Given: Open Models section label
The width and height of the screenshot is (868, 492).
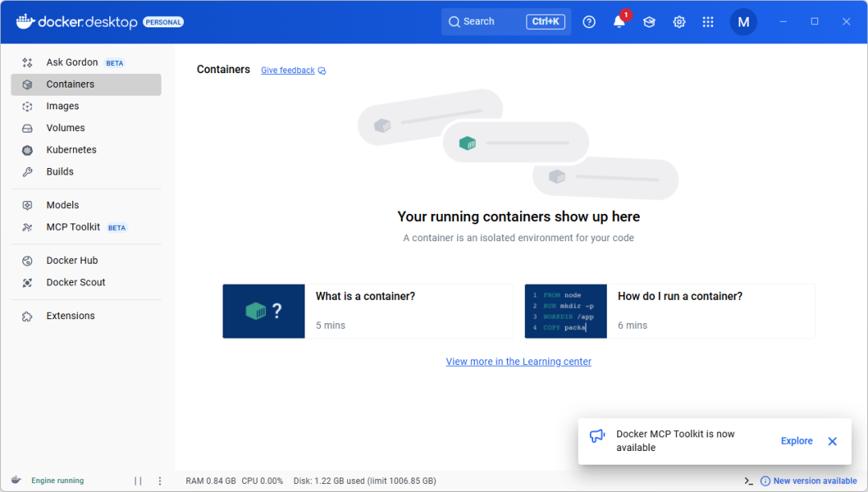Looking at the screenshot, I should (x=63, y=205).
